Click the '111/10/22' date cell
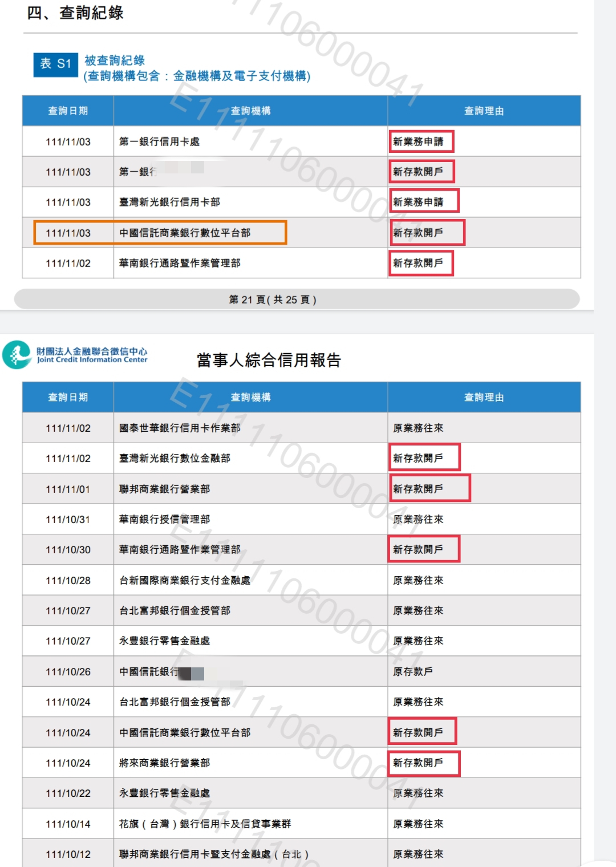616x867 pixels. [68, 793]
